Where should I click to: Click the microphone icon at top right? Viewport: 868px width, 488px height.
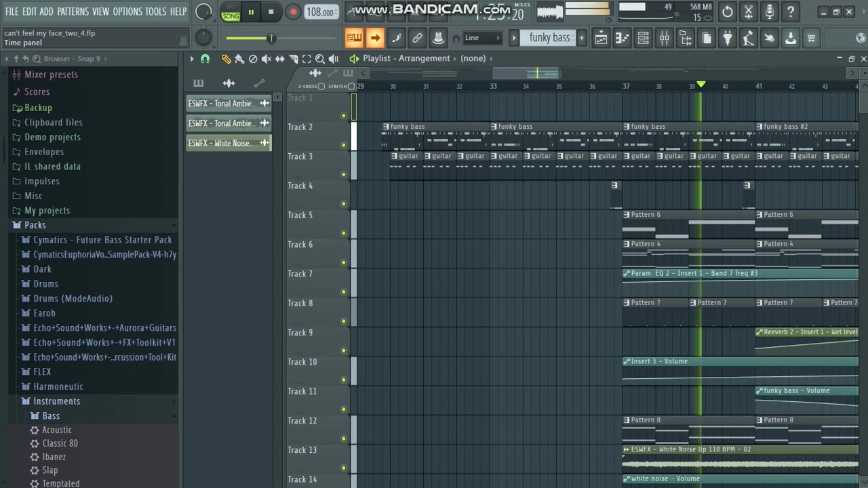pos(769,12)
